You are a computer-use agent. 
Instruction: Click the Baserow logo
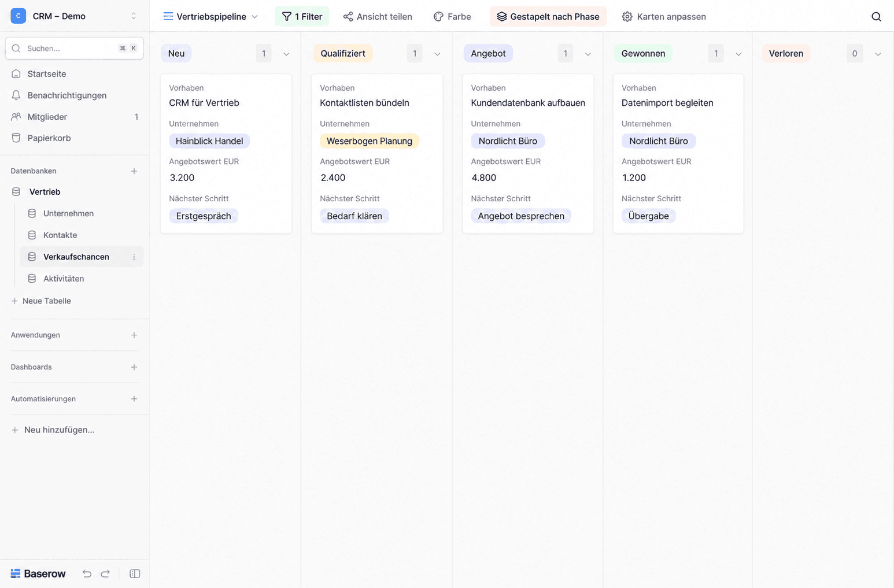click(38, 574)
